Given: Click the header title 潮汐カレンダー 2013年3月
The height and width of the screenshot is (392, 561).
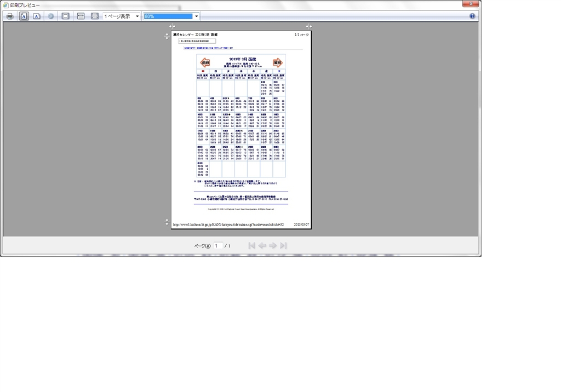Looking at the screenshot, I should 196,34.
